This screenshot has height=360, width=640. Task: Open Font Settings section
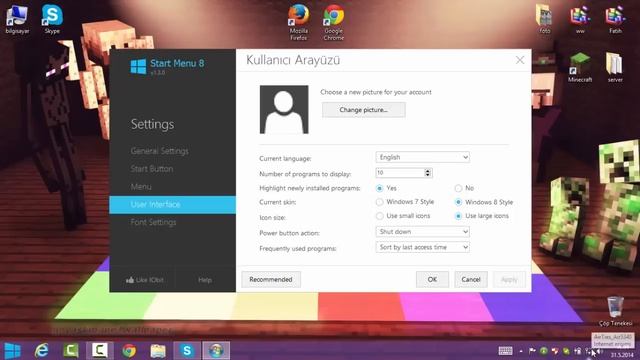153,222
